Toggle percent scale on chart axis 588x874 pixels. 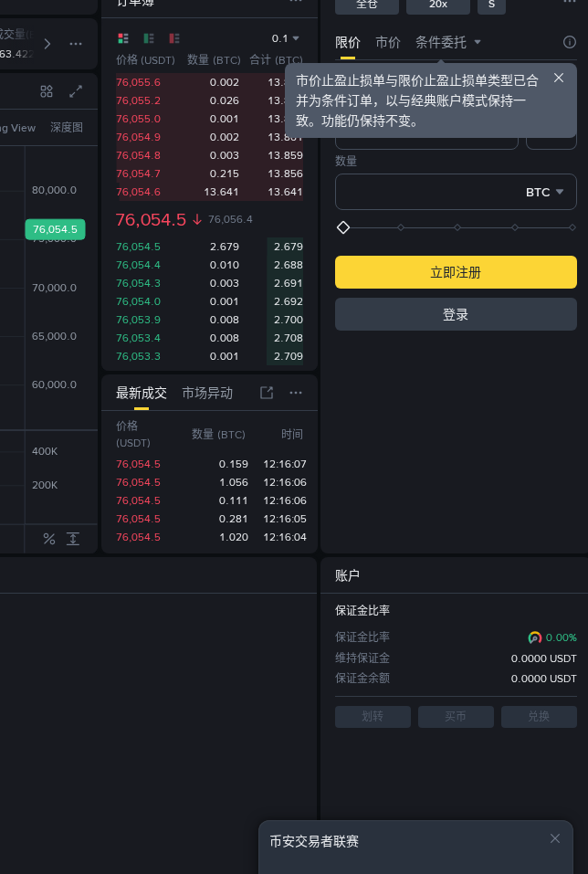tap(49, 539)
